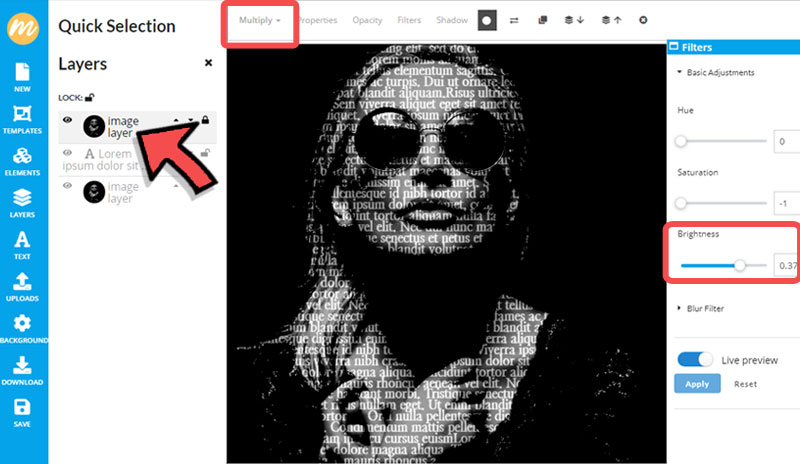This screenshot has width=800, height=464.
Task: Click the swap arrows toolbar icon
Action: tap(514, 20)
